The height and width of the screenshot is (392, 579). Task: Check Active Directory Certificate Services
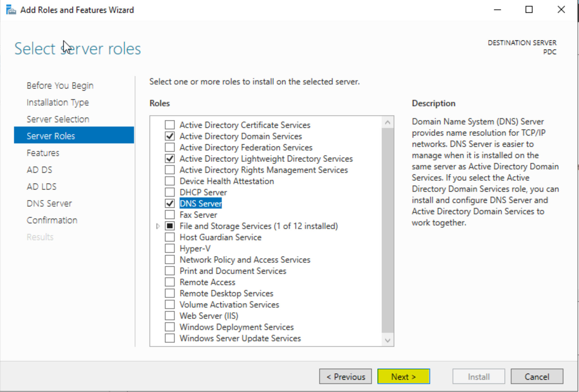pos(170,125)
